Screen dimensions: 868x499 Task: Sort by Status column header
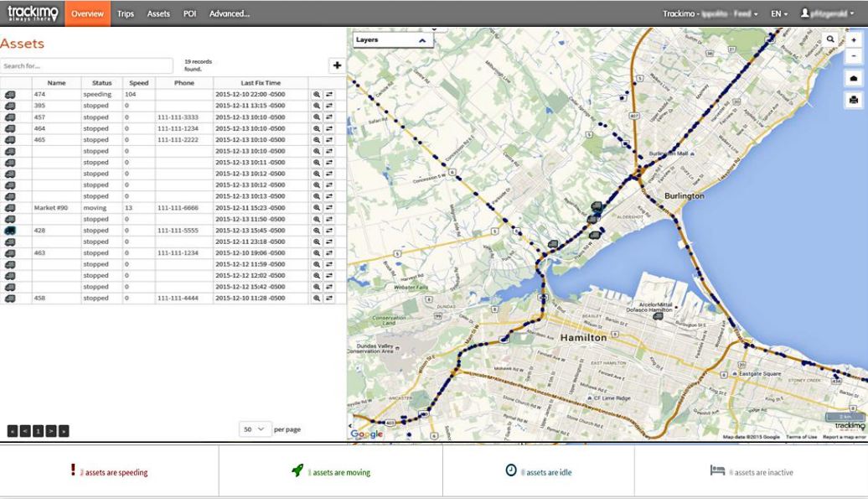(102, 83)
